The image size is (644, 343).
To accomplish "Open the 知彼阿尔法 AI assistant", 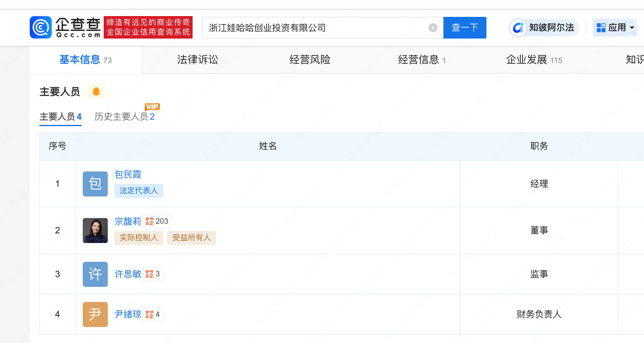I will click(x=544, y=28).
